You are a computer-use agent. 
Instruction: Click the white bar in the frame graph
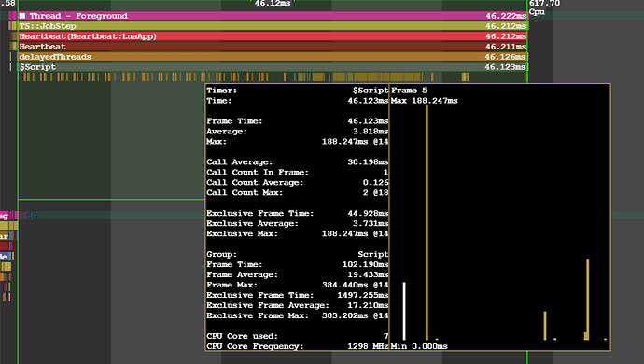[404, 311]
